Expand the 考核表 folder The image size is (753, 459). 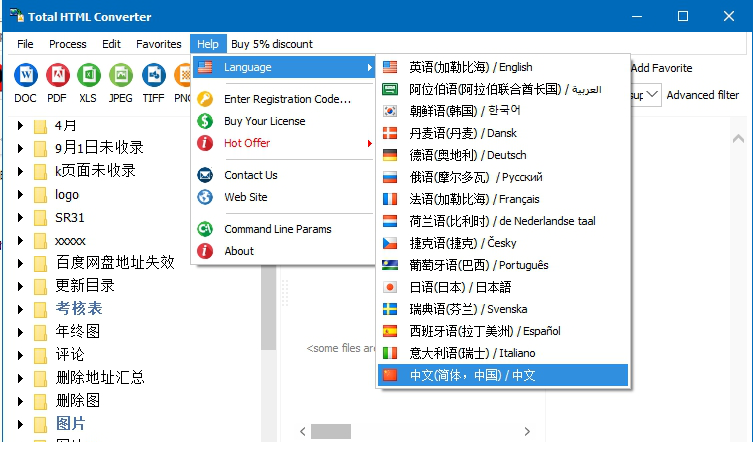tap(20, 309)
